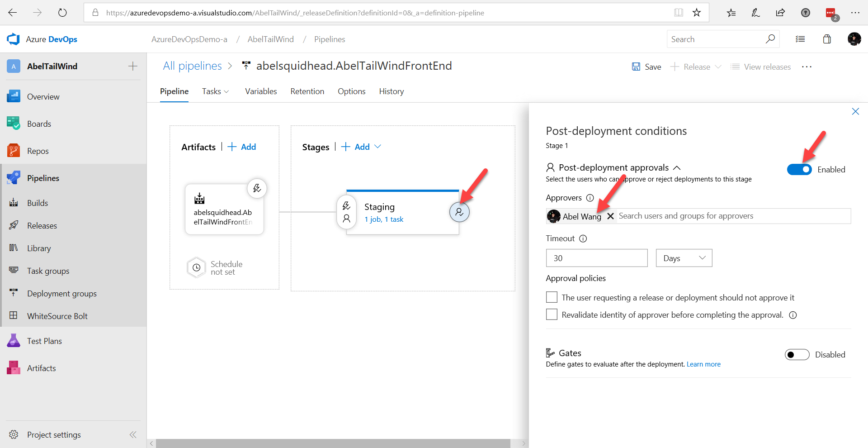
Task: Open browser favorites hub icon
Action: (731, 13)
